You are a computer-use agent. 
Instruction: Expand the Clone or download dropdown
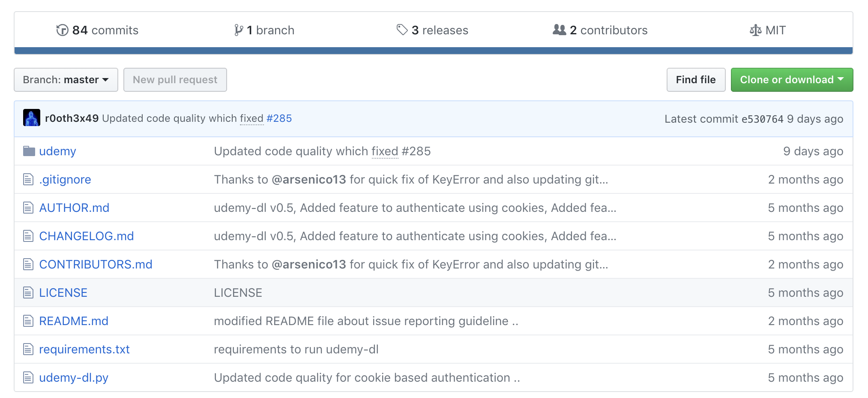(792, 79)
